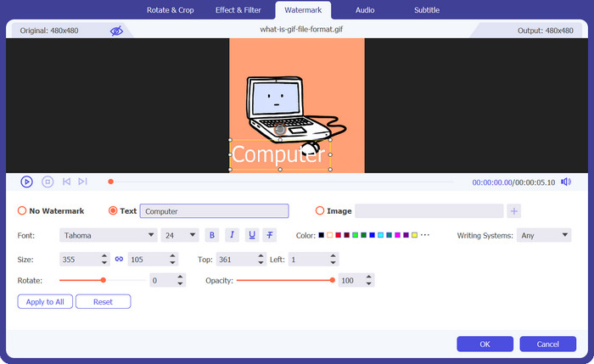Click the Stop playback icon
The height and width of the screenshot is (364, 594).
click(x=48, y=182)
